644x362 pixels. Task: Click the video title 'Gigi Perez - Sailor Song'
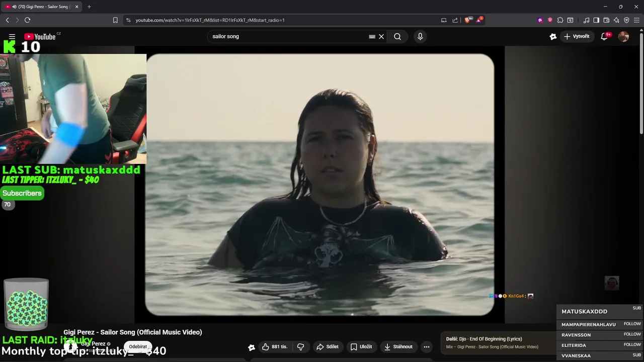click(x=133, y=332)
